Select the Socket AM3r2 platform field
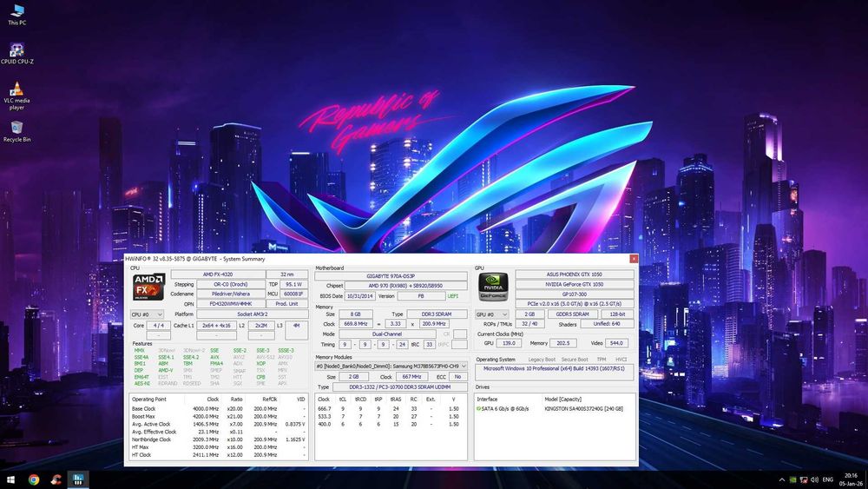868x489 pixels. click(253, 314)
